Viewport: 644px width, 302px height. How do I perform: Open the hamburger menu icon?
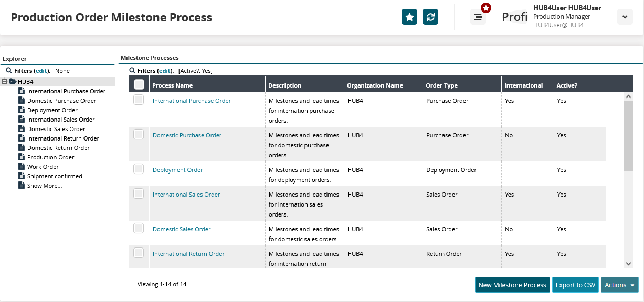478,17
